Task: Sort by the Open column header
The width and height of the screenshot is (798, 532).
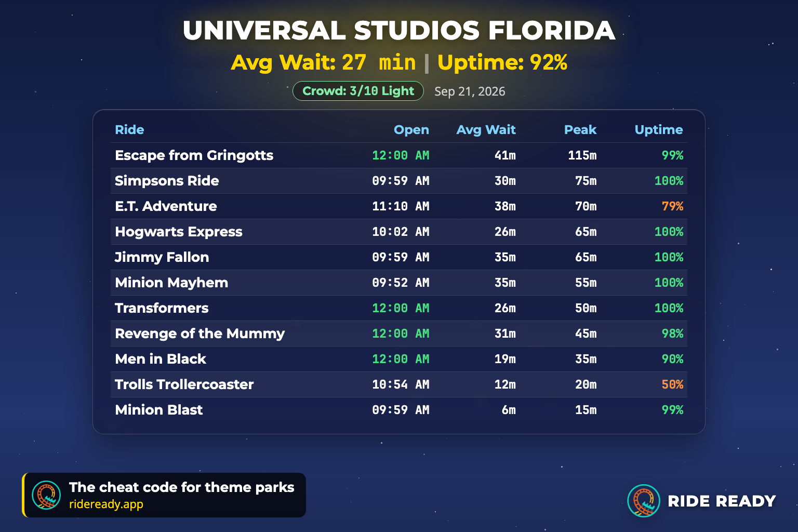Action: point(411,130)
